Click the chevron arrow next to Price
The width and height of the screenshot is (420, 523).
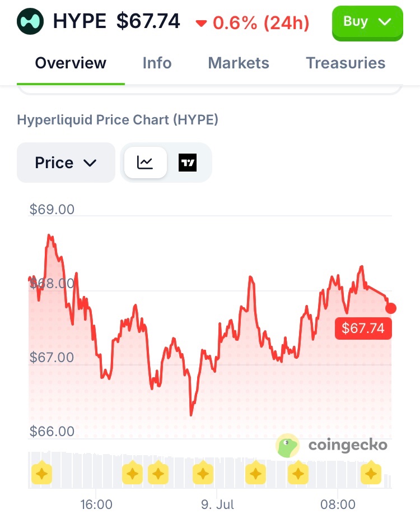pyautogui.click(x=90, y=163)
